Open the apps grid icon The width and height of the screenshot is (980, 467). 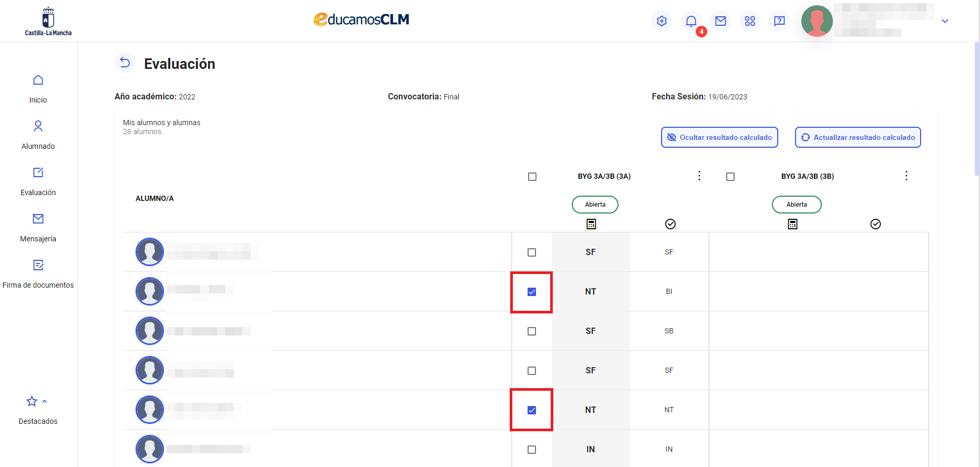tap(750, 21)
